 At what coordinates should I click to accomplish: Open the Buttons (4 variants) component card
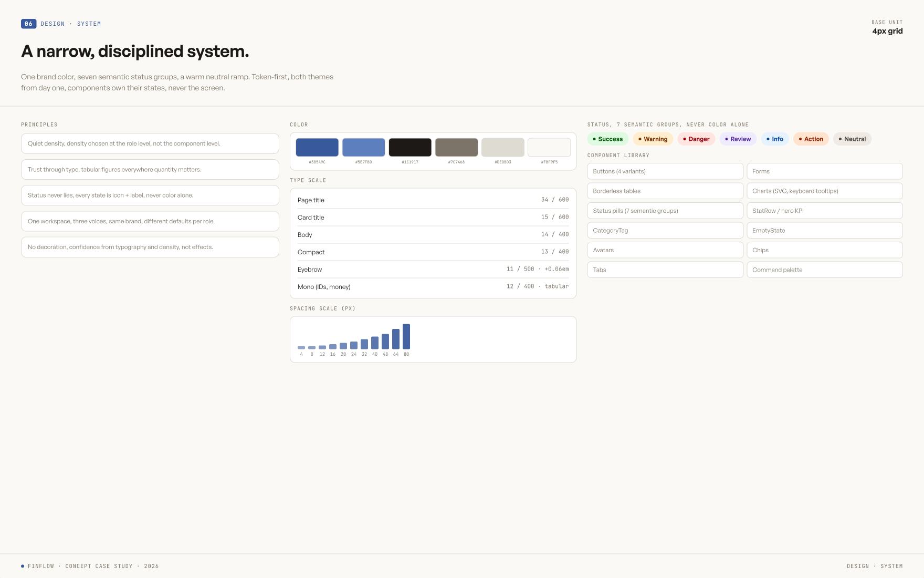click(x=665, y=171)
